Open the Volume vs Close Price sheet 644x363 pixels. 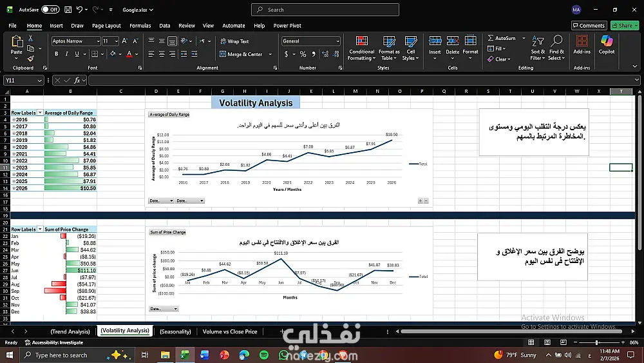coord(230,331)
